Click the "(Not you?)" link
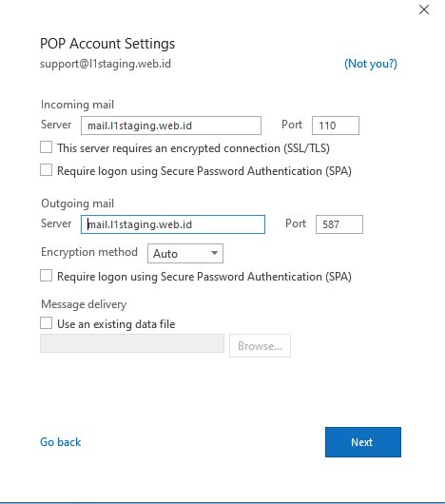Viewport: 445px width, 504px height. [x=371, y=64]
